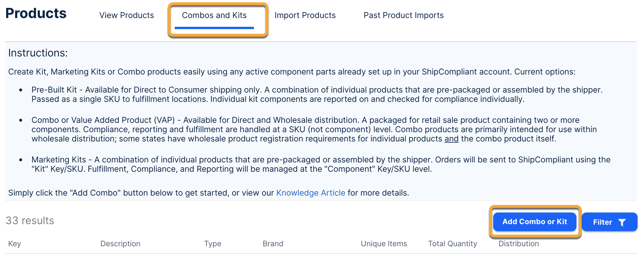This screenshot has height=255, width=644.
Task: Click the 33 results count text
Action: point(30,221)
